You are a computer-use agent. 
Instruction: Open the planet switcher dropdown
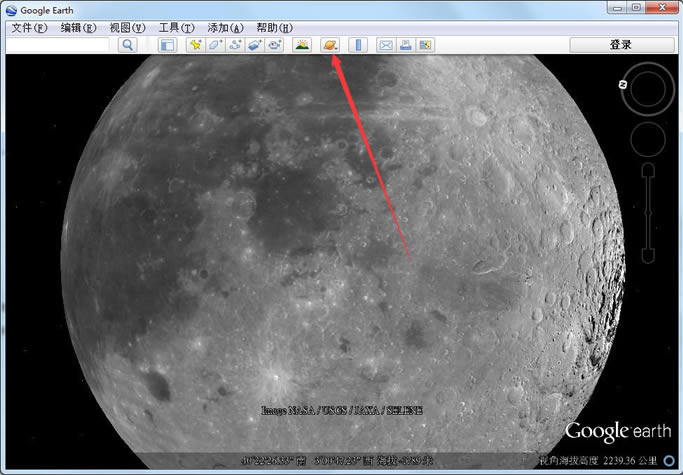point(331,45)
